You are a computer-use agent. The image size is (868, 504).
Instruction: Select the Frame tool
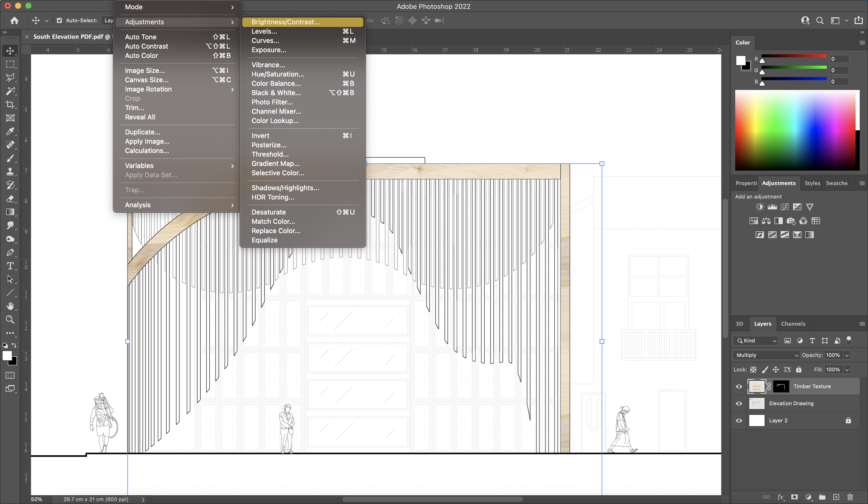pyautogui.click(x=10, y=118)
